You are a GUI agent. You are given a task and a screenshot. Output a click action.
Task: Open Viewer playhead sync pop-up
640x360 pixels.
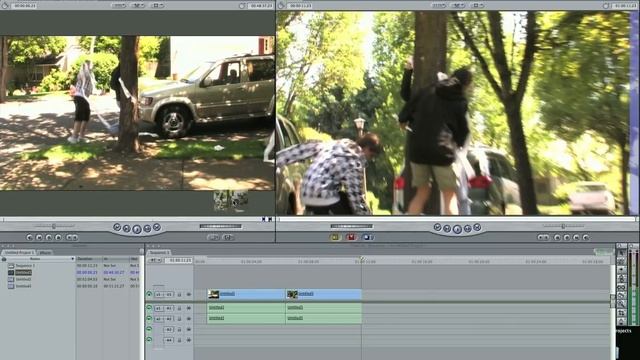pos(139,6)
